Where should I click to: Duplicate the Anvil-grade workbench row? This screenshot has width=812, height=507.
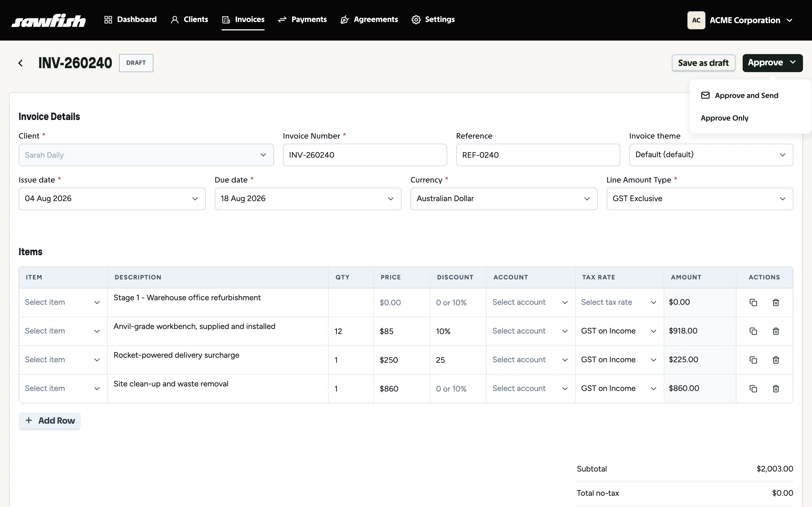753,331
